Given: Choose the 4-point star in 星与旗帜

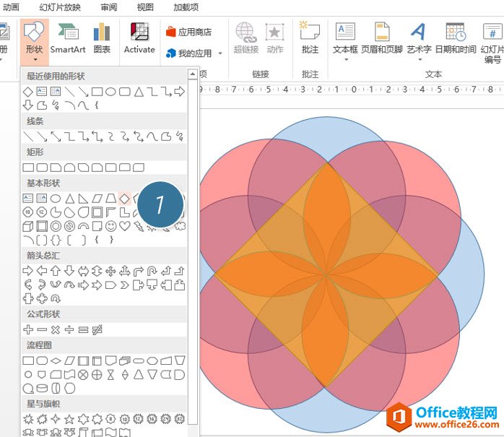Looking at the screenshot, I should point(56,419).
